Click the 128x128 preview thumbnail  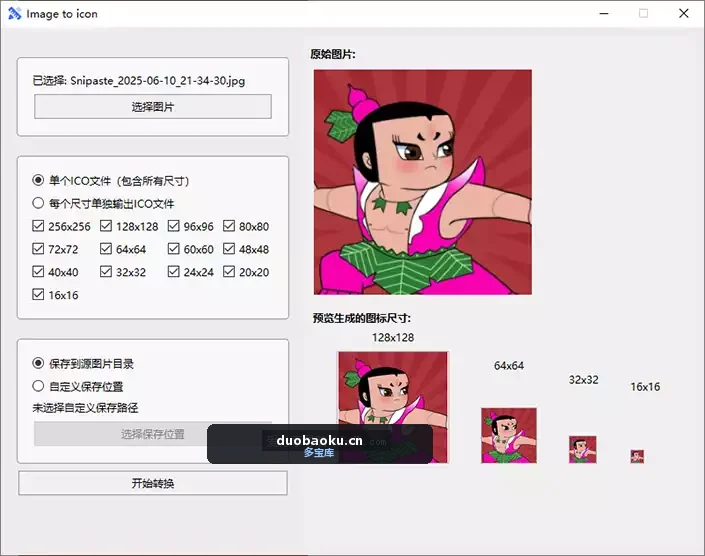point(393,407)
